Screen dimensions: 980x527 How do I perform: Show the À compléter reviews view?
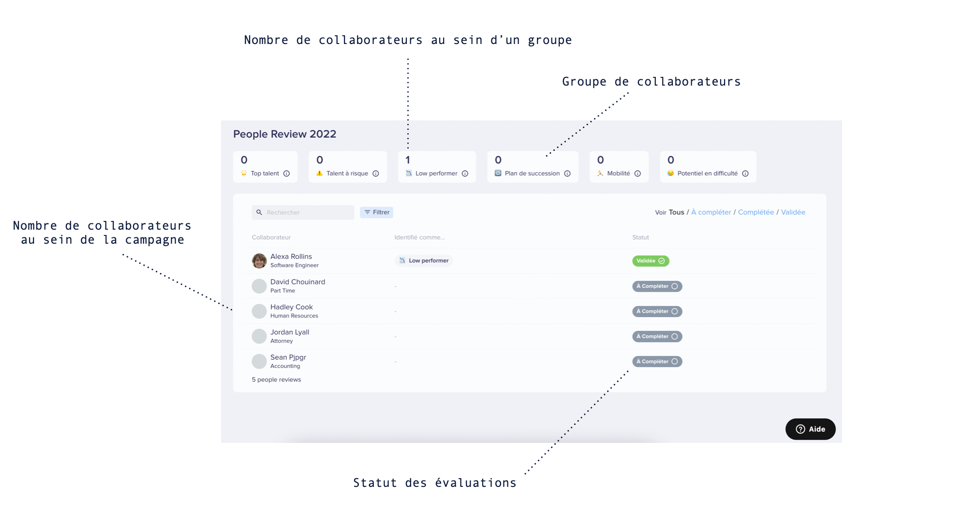(x=711, y=212)
